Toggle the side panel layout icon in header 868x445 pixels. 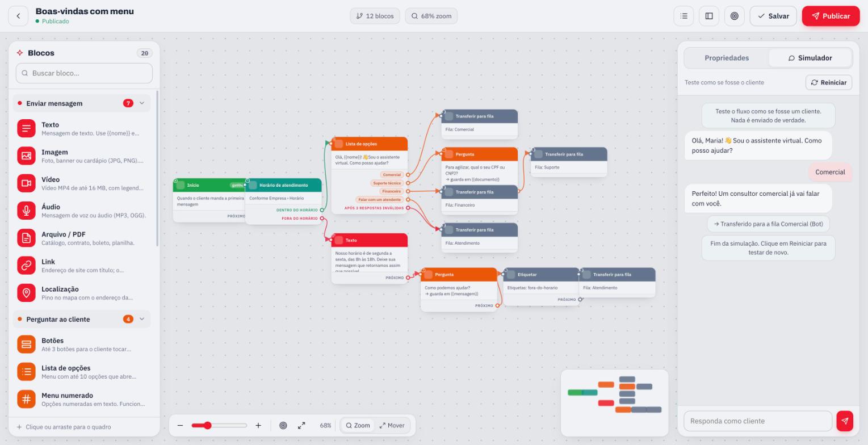709,16
